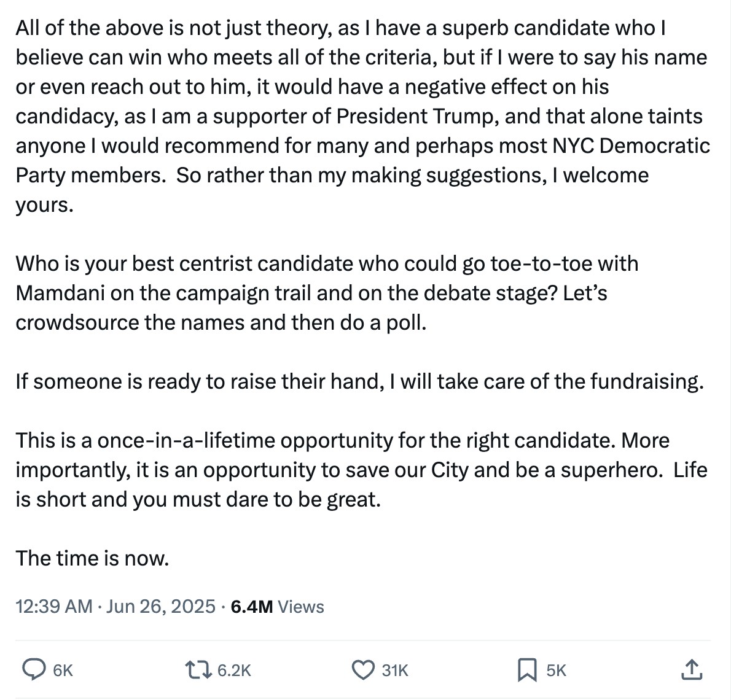Click the 'Who is your best centrist' paragraph

coord(327,293)
